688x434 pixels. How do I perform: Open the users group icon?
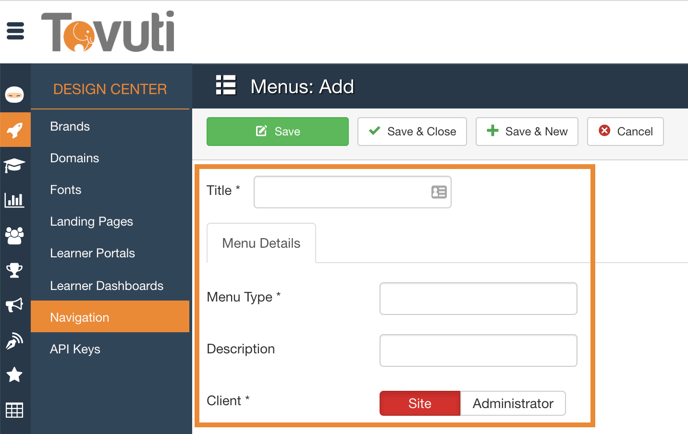pyautogui.click(x=14, y=235)
